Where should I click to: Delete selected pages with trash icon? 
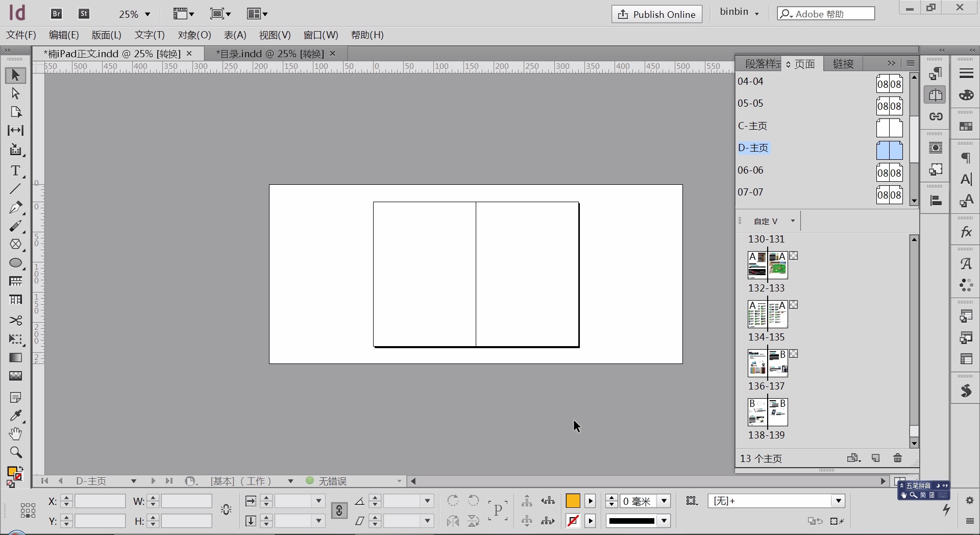pyautogui.click(x=897, y=458)
